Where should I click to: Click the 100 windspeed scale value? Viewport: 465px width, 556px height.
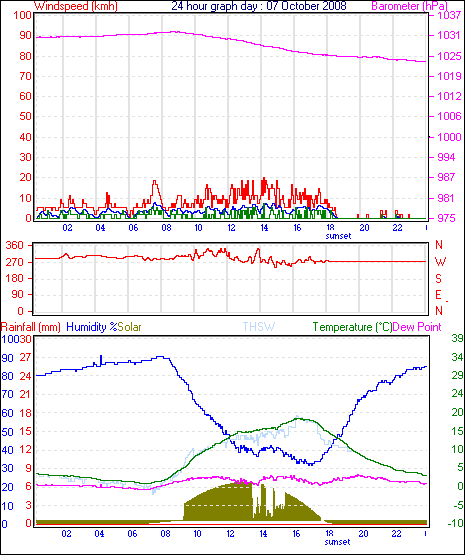pos(23,15)
